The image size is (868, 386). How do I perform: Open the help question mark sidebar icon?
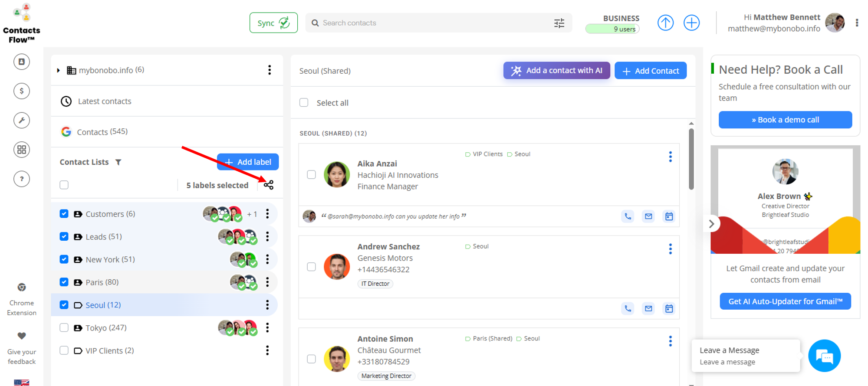pyautogui.click(x=22, y=179)
